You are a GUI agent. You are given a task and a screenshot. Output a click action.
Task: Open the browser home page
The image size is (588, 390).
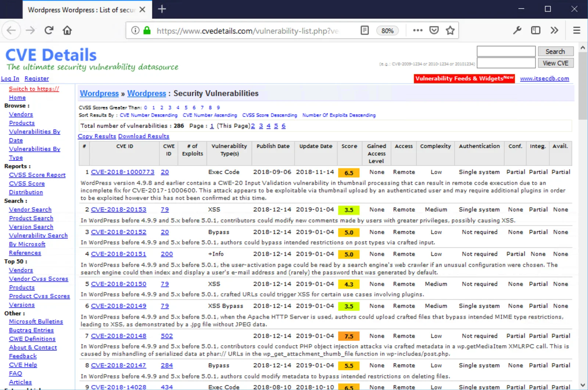coord(67,30)
